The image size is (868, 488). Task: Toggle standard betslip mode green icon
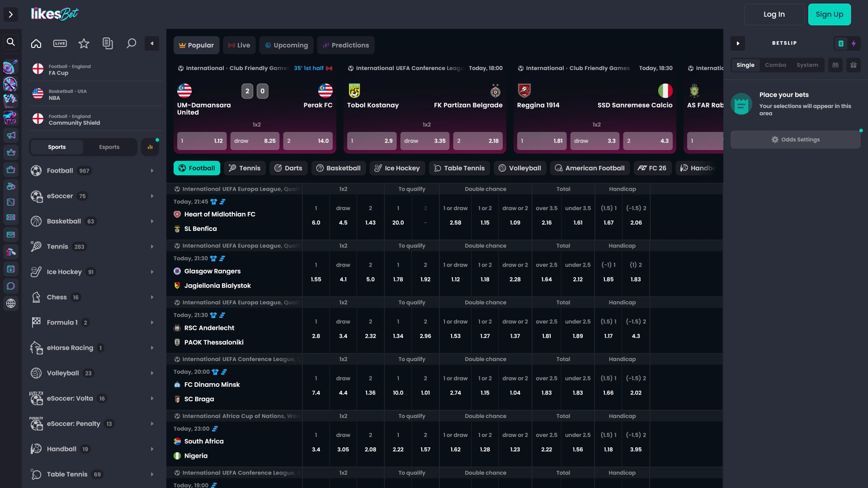pyautogui.click(x=841, y=43)
